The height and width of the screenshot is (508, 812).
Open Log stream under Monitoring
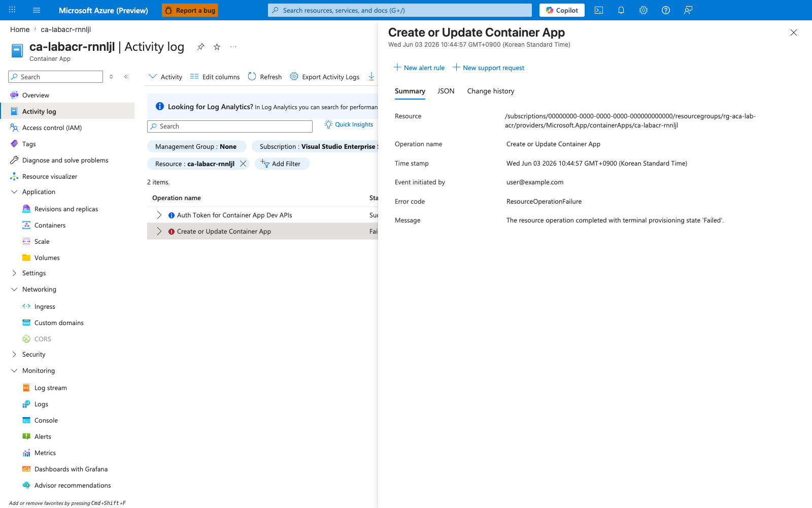point(50,388)
